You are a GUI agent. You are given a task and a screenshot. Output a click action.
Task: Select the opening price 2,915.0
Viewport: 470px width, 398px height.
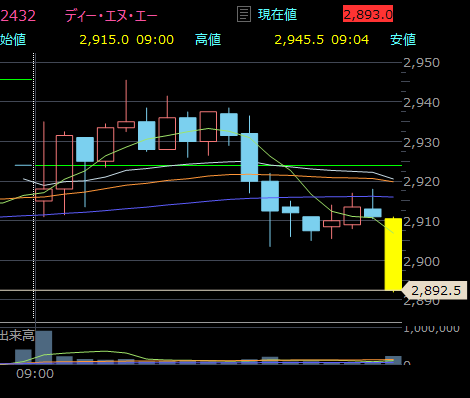pos(104,40)
